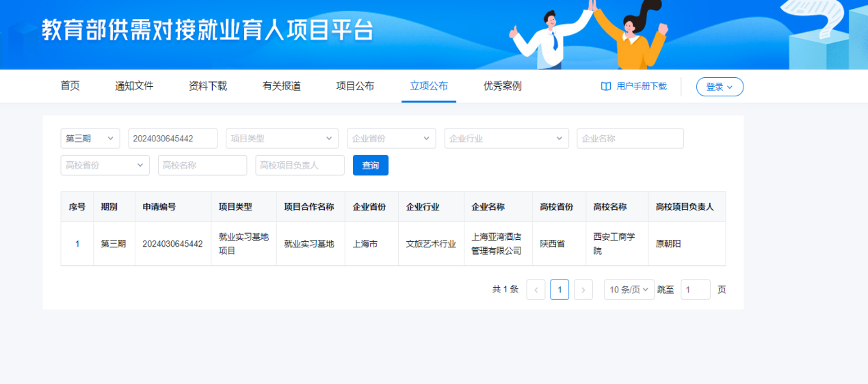Screen dimensions: 868x384
Task: Open the 优秀案例 tab
Action: click(x=502, y=86)
